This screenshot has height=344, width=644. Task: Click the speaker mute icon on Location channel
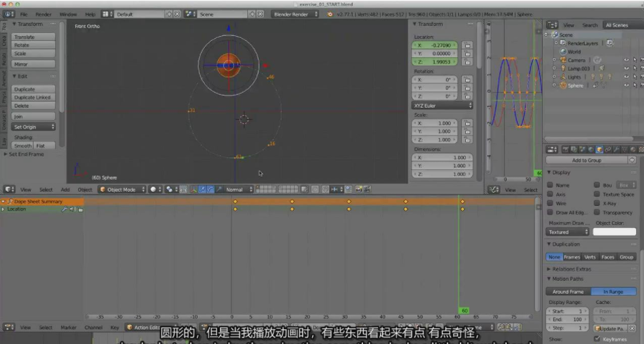72,209
